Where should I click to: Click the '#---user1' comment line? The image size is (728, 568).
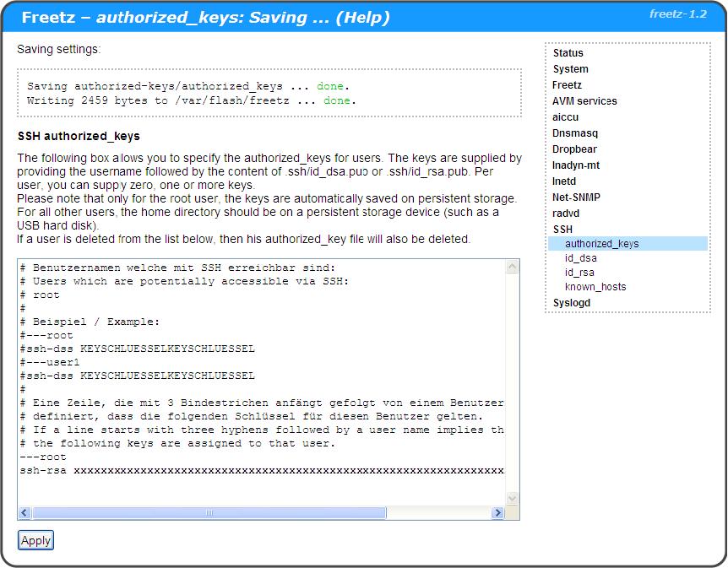tap(50, 362)
